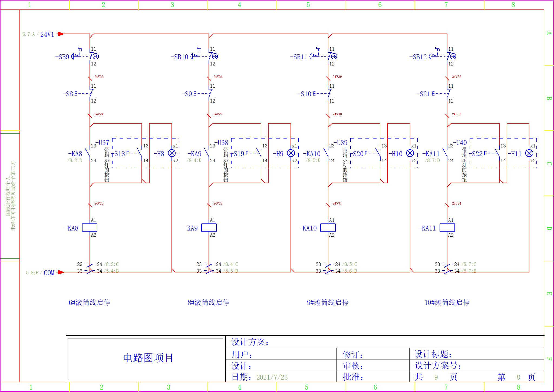The height and width of the screenshot is (392, 554).
Task: Click the KA8 relay coil symbol
Action: 90,228
